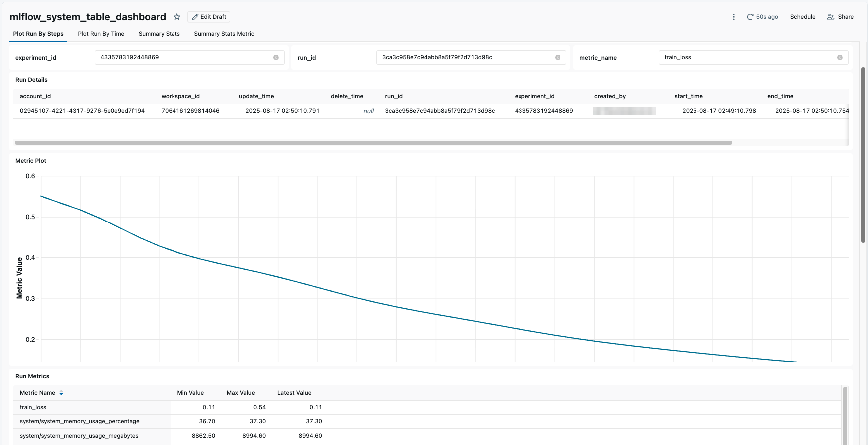
Task: Clear the experiment_id filter value
Action: [x=276, y=58]
